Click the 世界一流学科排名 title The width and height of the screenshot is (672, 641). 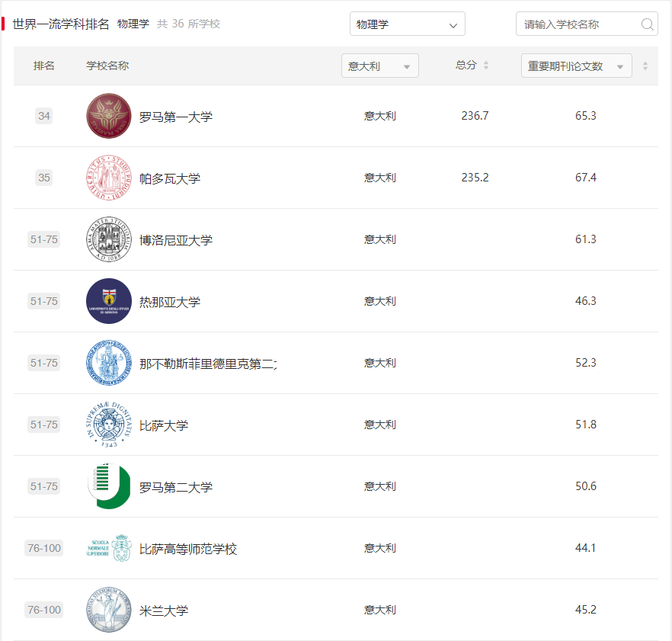coord(61,24)
